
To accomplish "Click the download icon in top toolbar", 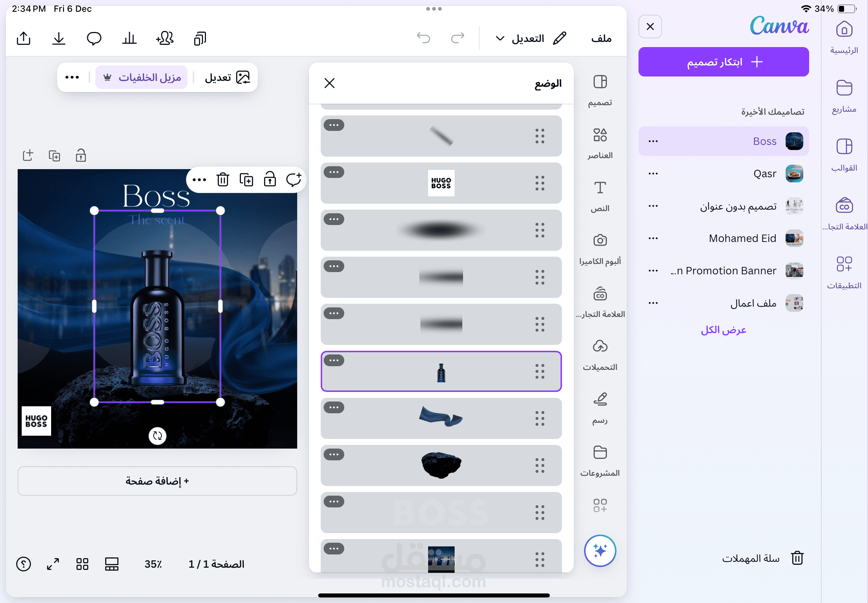I will coord(58,38).
